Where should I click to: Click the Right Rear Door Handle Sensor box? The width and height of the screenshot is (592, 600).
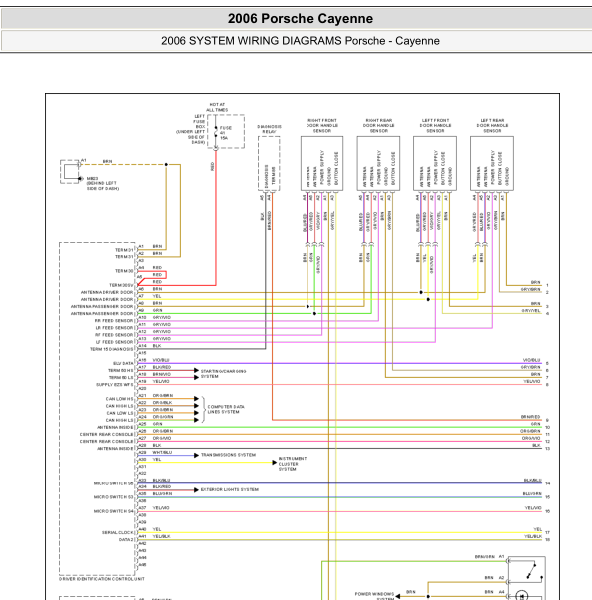(378, 163)
